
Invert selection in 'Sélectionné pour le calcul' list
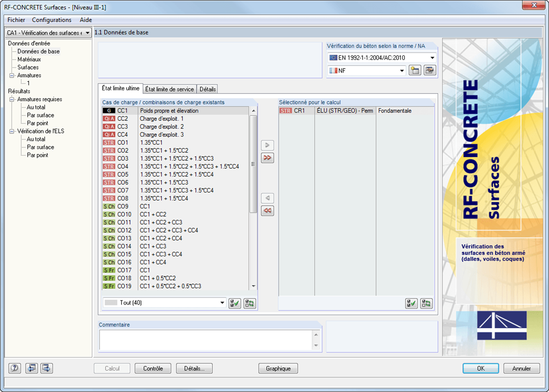tap(427, 303)
